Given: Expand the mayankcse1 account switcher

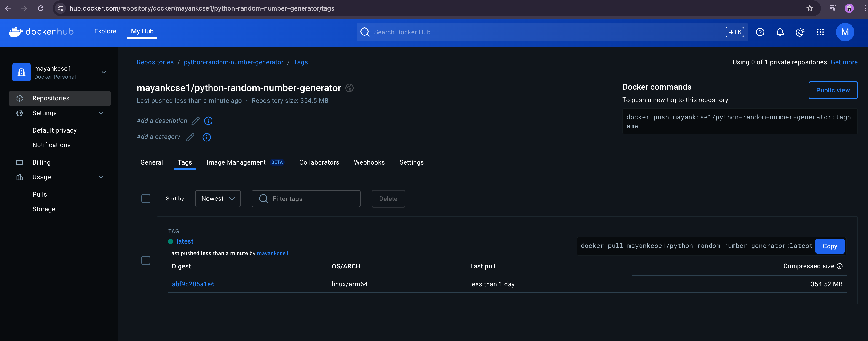Looking at the screenshot, I should point(104,72).
